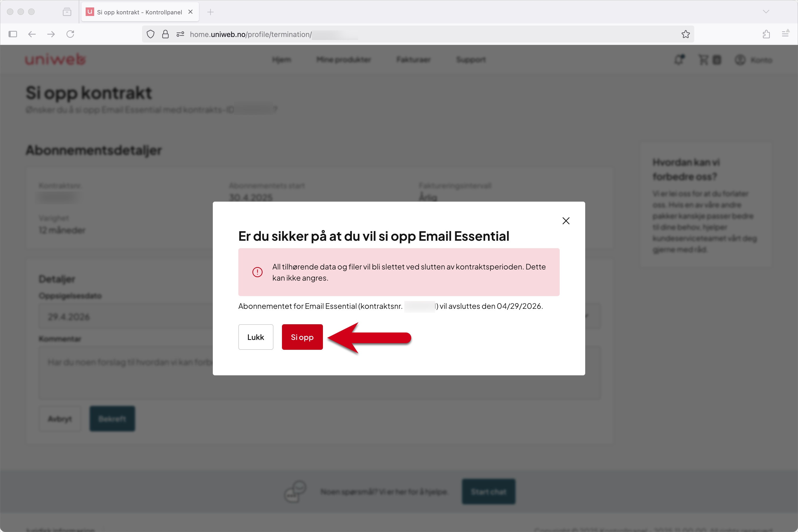Screen dimensions: 798x532
Task: Open the Konto account menu
Action: pyautogui.click(x=754, y=60)
